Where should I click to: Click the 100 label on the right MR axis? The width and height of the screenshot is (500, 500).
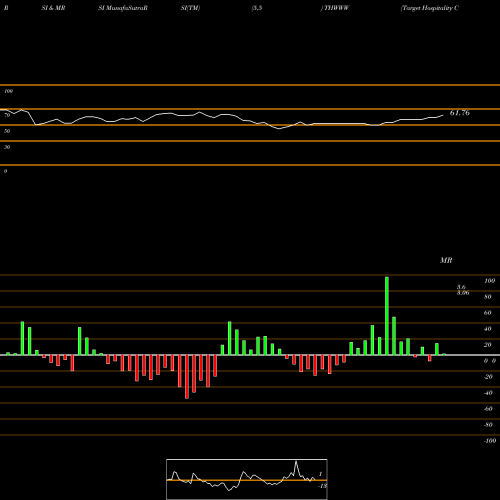tap(489, 281)
